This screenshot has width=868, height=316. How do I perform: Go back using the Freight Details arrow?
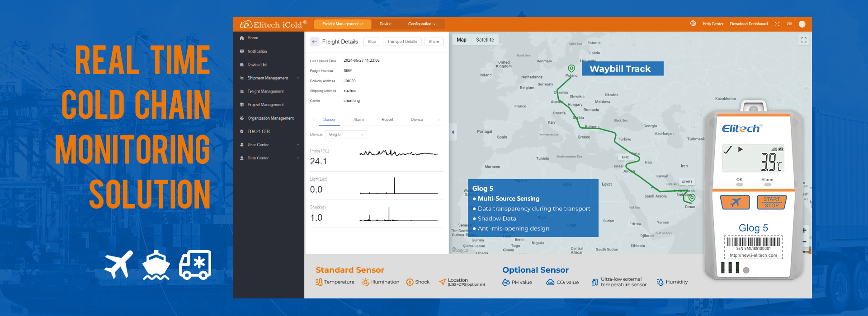coord(315,42)
